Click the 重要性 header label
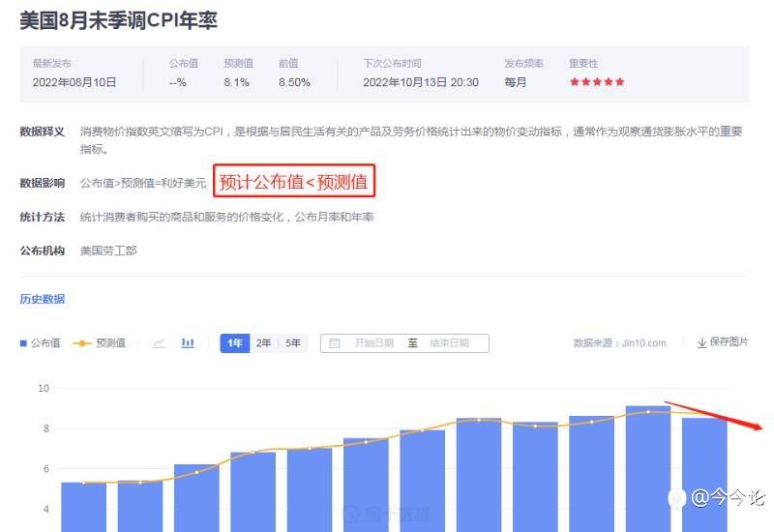774x532 pixels. point(583,63)
